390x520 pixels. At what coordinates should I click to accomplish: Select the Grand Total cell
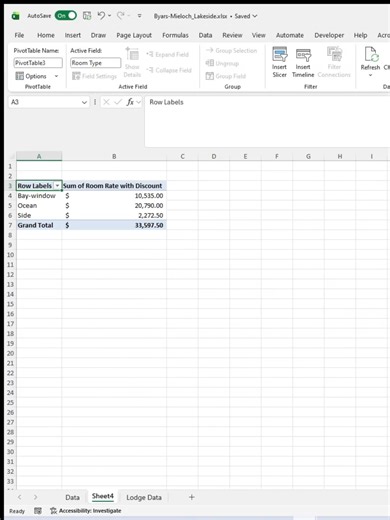(39, 225)
